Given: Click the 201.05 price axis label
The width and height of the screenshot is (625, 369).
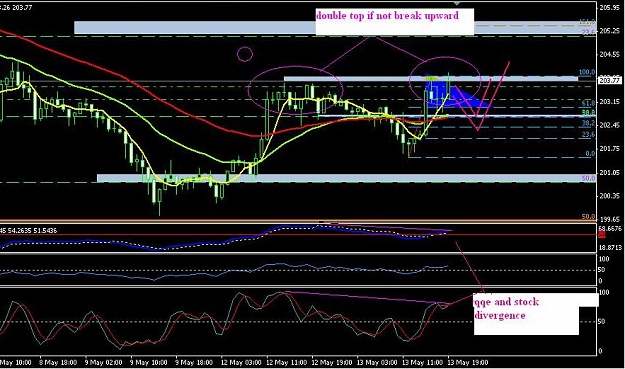Looking at the screenshot, I should tap(610, 172).
